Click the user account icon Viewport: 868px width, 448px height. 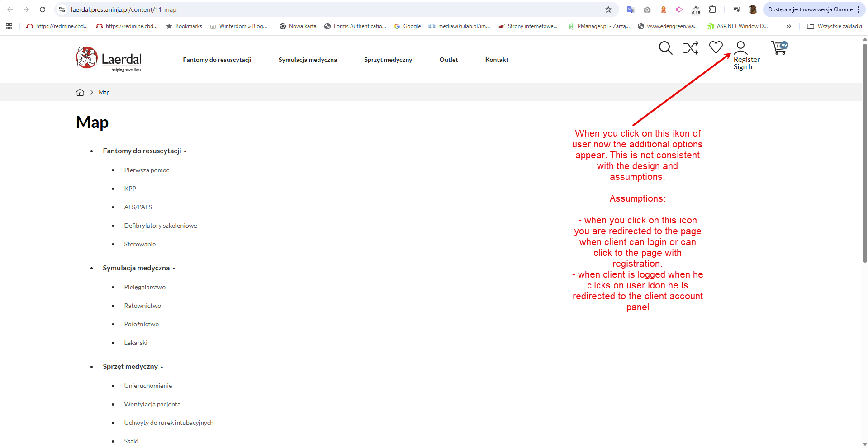tap(740, 47)
